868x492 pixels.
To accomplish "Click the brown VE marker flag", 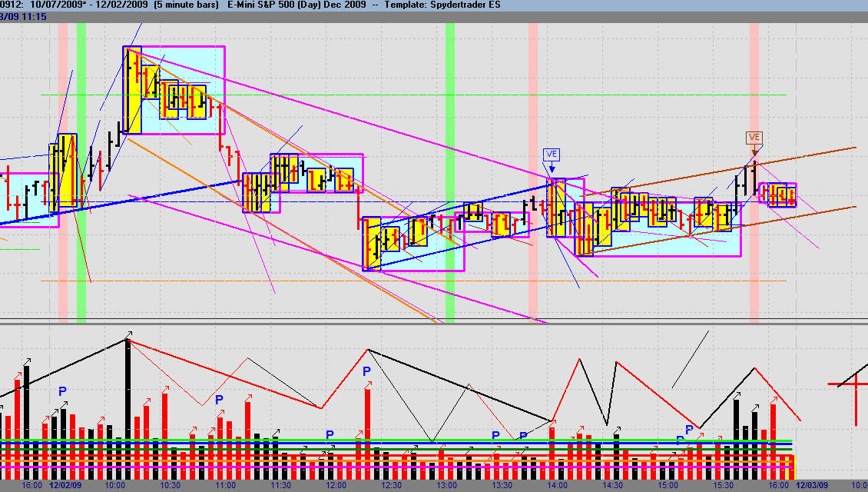I will coord(754,138).
